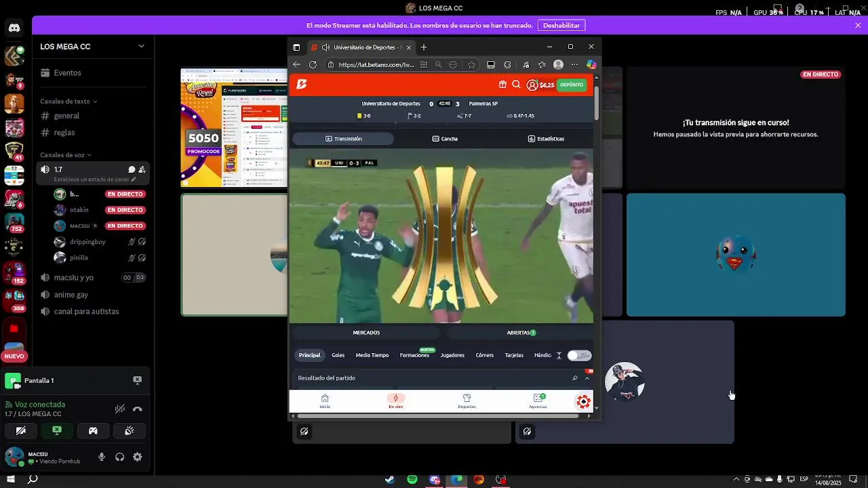Open the Betano search magnifier icon
This screenshot has width=868, height=488.
pyautogui.click(x=516, y=85)
